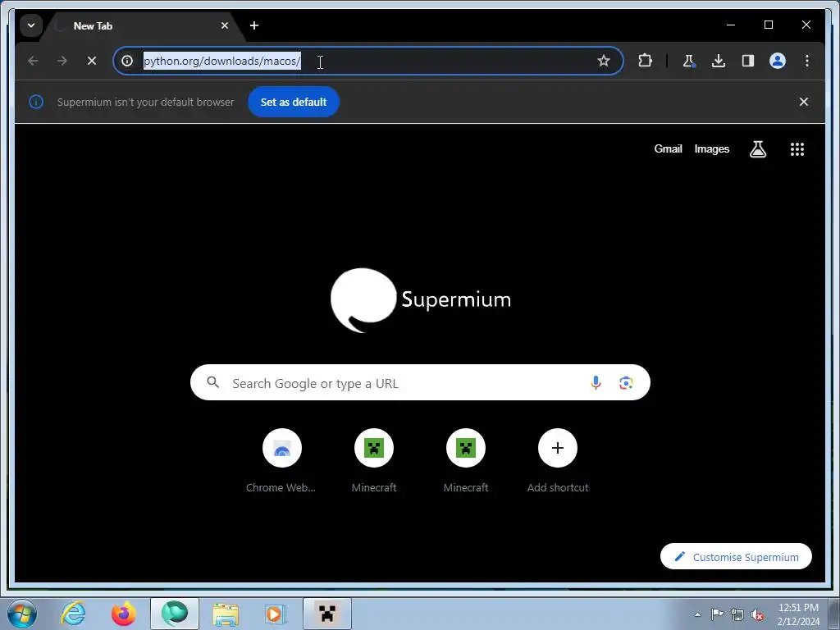Open Windows Media Player from taskbar
Image resolution: width=840 pixels, height=630 pixels.
276,614
